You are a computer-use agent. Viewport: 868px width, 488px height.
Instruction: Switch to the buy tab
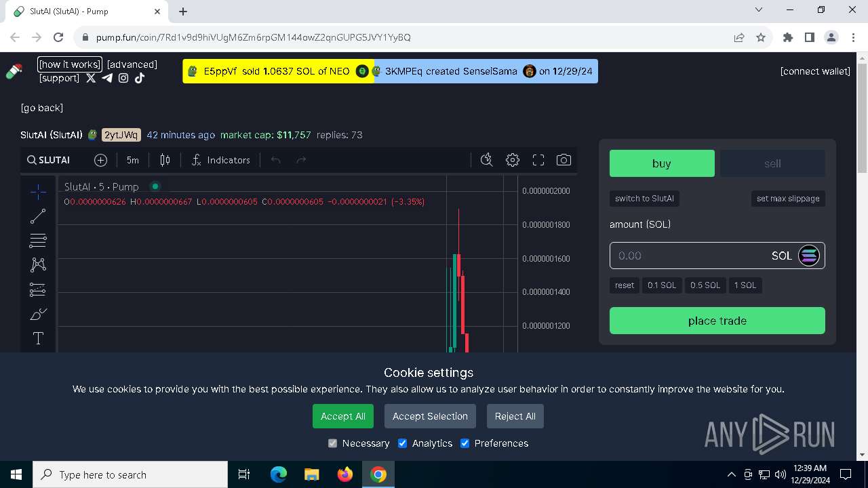point(662,163)
